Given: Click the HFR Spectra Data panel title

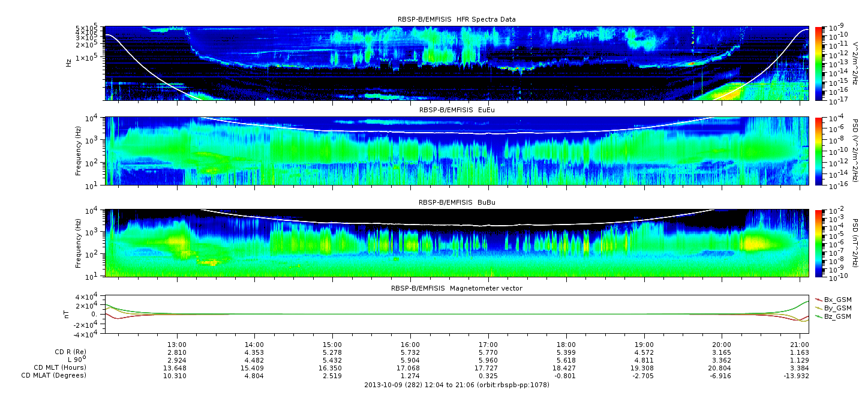Looking at the screenshot, I should (456, 19).
